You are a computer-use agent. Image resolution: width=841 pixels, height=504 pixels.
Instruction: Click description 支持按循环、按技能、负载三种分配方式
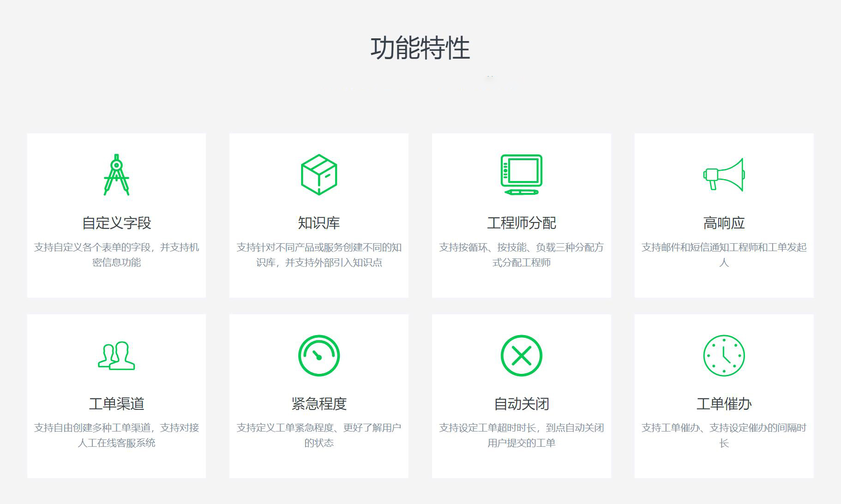click(522, 255)
